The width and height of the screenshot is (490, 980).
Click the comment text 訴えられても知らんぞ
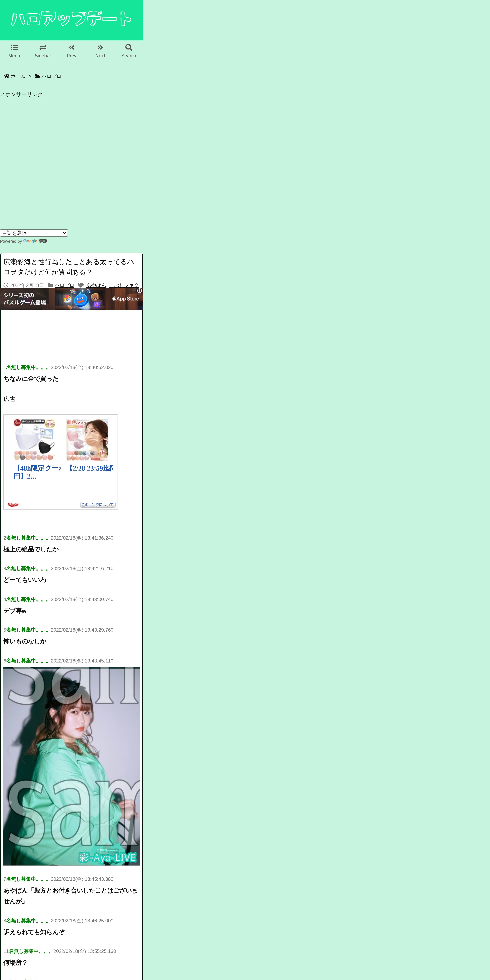tap(34, 932)
